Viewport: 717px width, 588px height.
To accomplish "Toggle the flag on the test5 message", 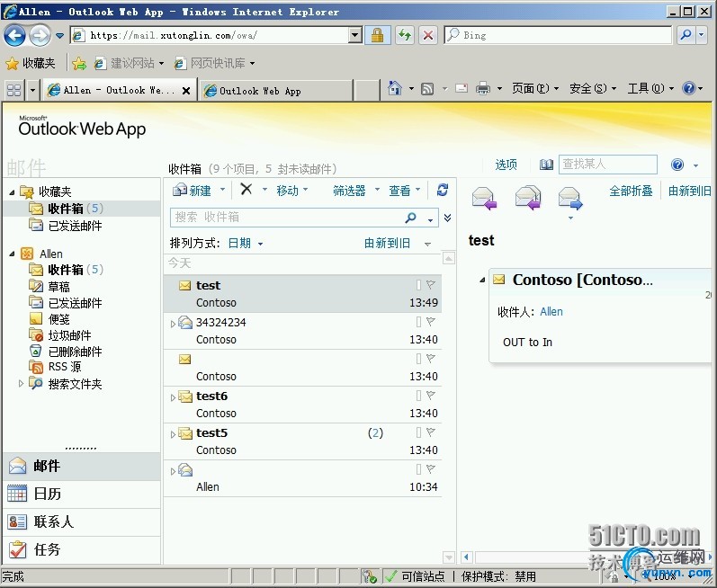I will [x=430, y=432].
